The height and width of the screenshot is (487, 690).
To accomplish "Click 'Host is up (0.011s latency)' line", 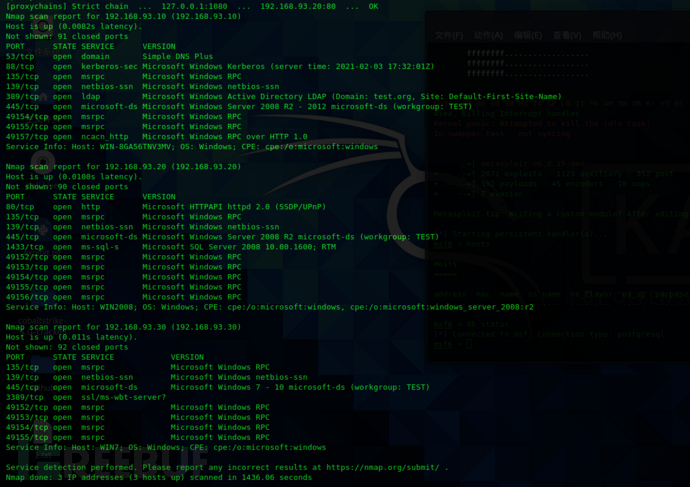I will pyautogui.click(x=71, y=337).
